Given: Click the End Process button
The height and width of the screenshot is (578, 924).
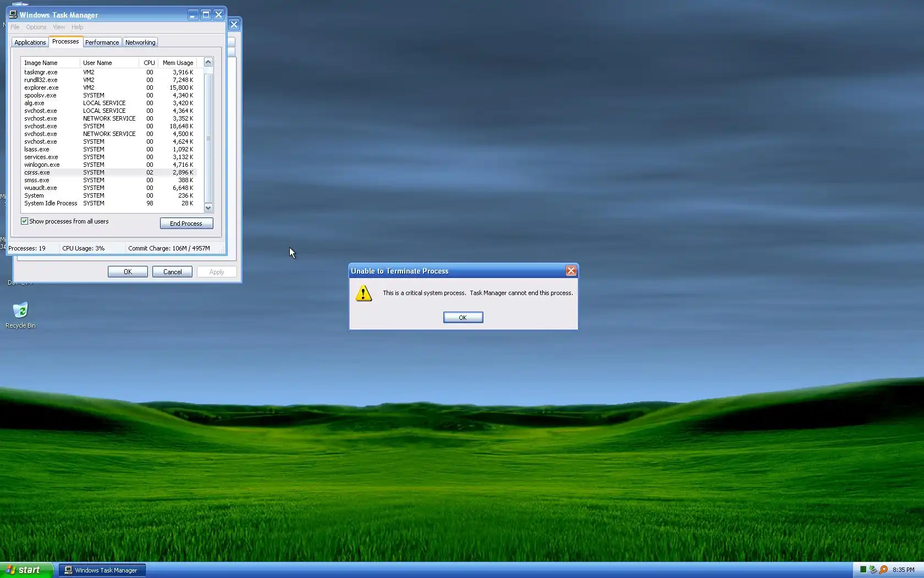Looking at the screenshot, I should (x=186, y=223).
